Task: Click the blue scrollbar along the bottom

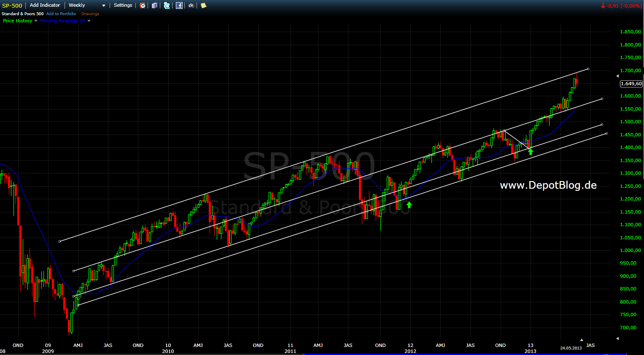Action: point(464,354)
